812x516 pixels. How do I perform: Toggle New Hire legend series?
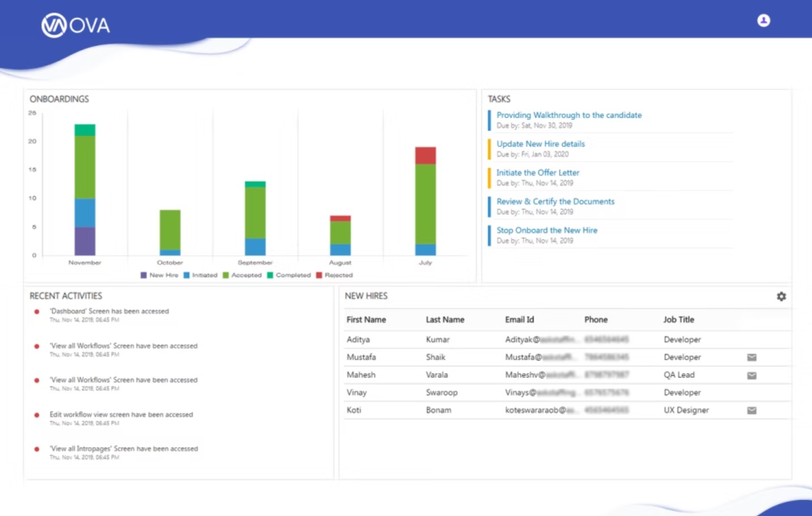(x=160, y=276)
